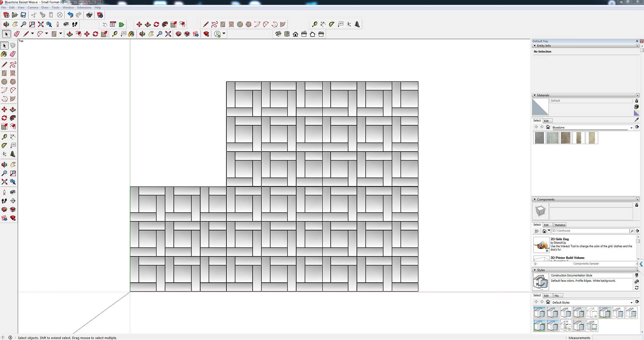Screen dimensions: 644x340
Task: Switch to the Mix tab in Styles
Action: tap(556, 296)
